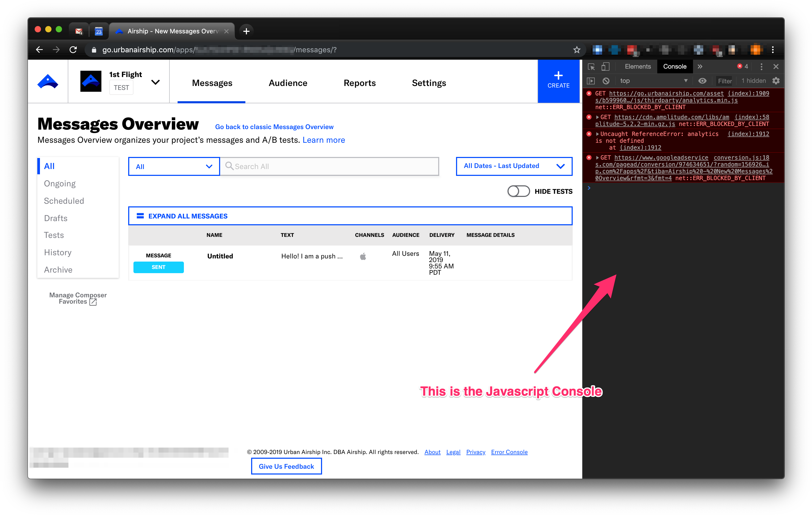Open the conversion.js:18 source link

[741, 158]
